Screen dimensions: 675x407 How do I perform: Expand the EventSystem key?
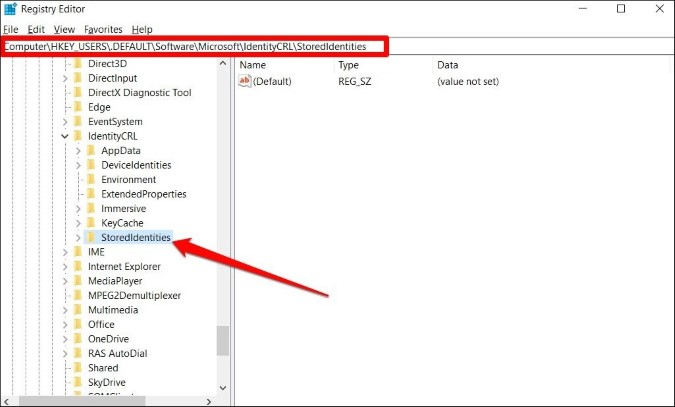click(x=65, y=122)
